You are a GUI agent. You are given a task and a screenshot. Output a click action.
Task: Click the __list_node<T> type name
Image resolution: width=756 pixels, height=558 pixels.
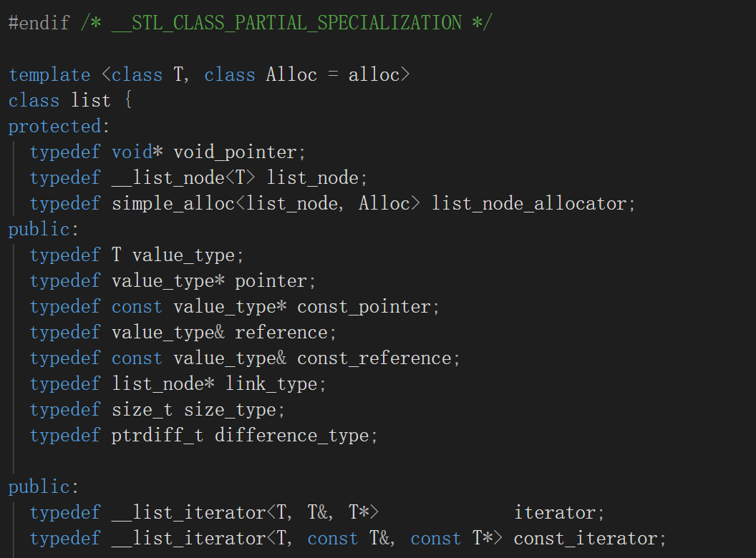[183, 178]
